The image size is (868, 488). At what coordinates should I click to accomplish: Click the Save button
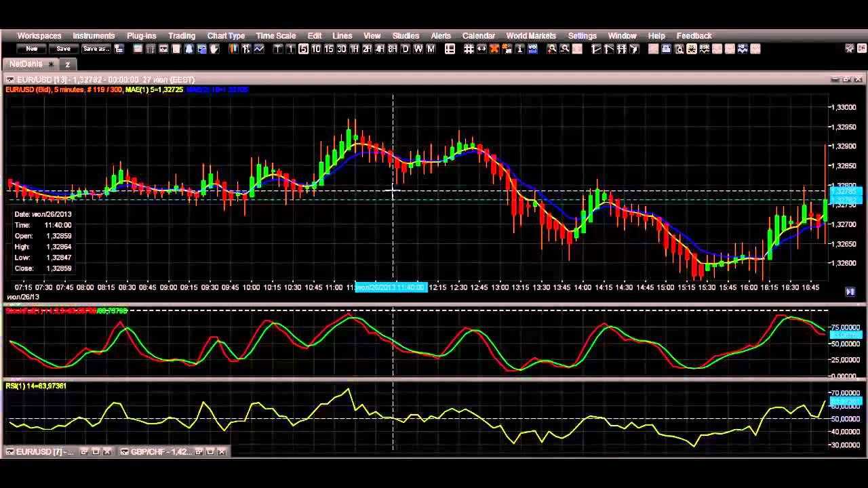(63, 49)
